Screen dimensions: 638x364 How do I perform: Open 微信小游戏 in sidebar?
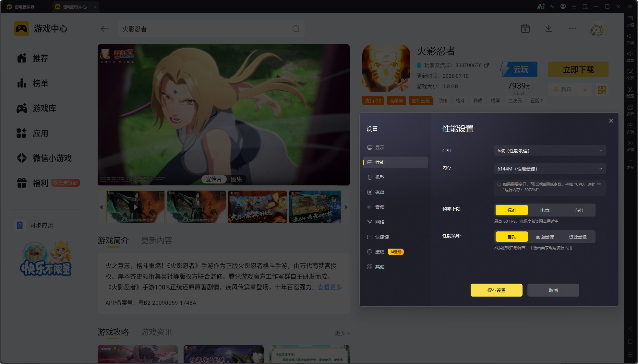pyautogui.click(x=44, y=158)
